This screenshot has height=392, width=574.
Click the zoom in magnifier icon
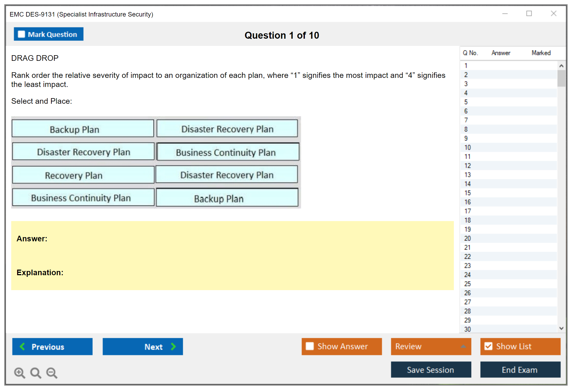[19, 373]
